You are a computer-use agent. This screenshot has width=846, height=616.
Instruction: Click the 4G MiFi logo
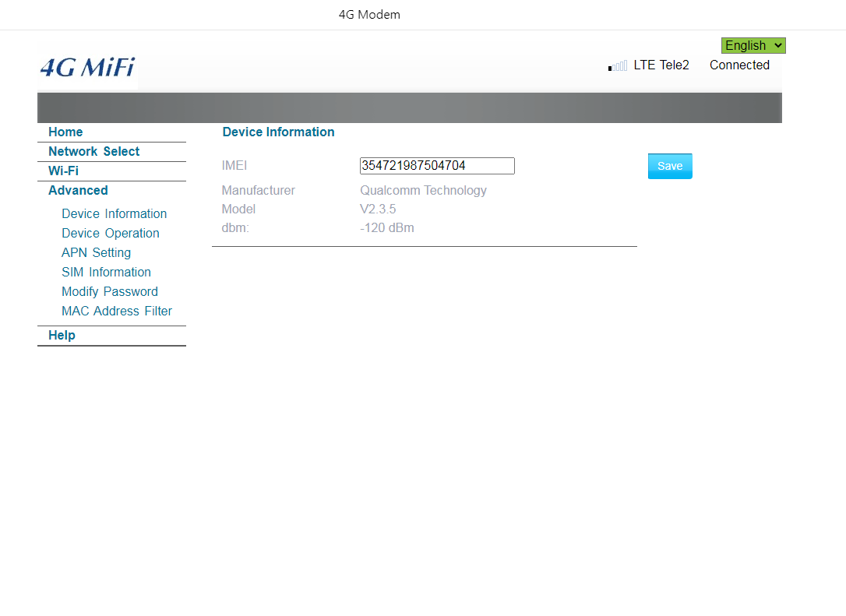87,68
